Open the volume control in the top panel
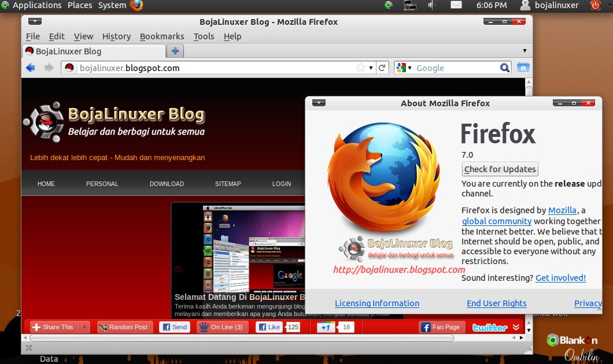 click(x=431, y=5)
